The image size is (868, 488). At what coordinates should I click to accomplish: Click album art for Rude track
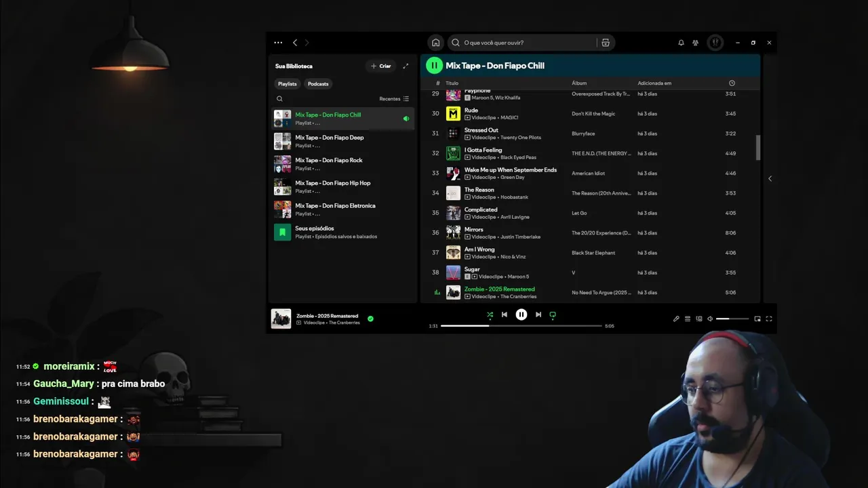coord(453,114)
